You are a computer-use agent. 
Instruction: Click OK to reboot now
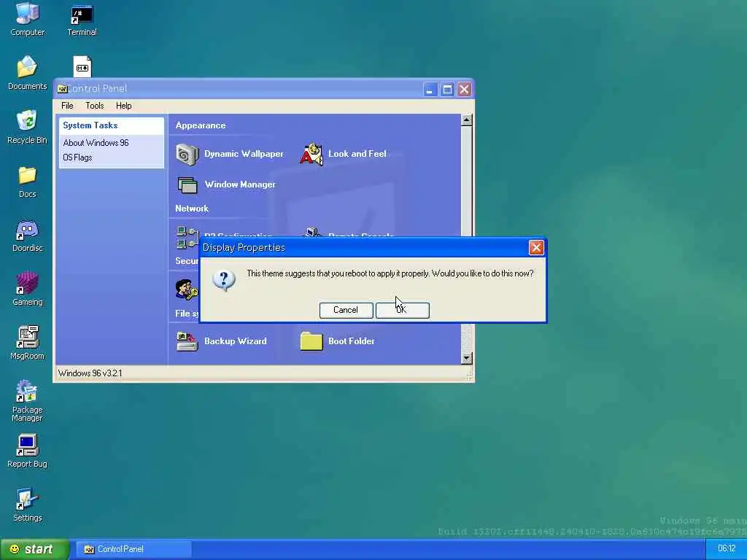(x=403, y=310)
